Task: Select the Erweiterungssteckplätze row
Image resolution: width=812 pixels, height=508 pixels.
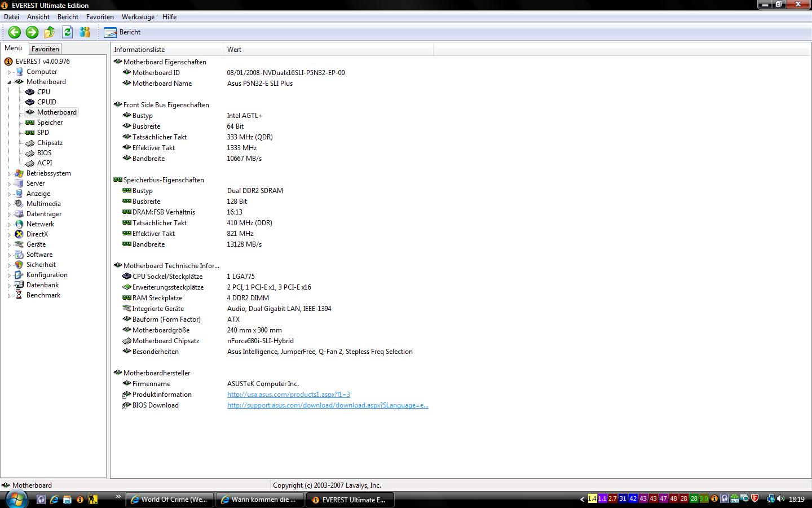Action: [272, 287]
